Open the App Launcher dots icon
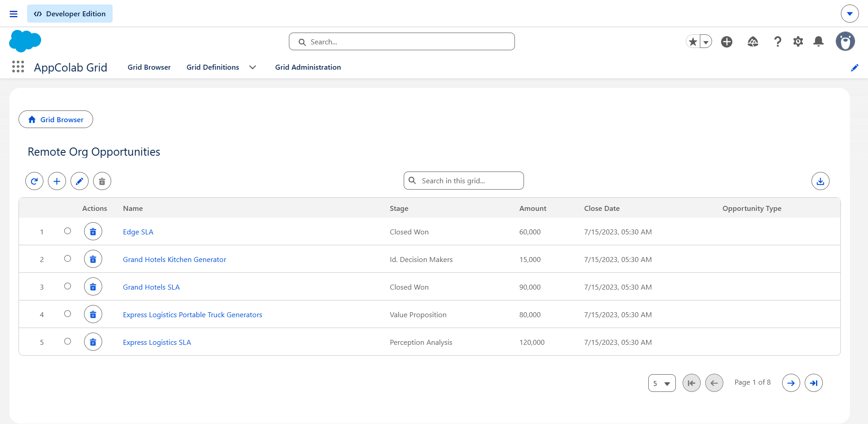The height and width of the screenshot is (424, 868). click(x=18, y=67)
